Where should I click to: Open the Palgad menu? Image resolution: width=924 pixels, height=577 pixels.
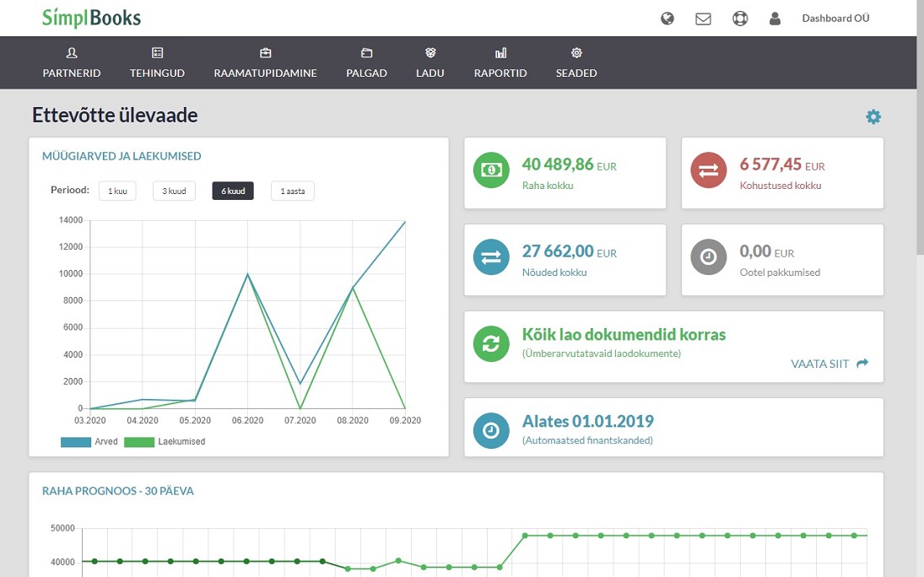[366, 62]
